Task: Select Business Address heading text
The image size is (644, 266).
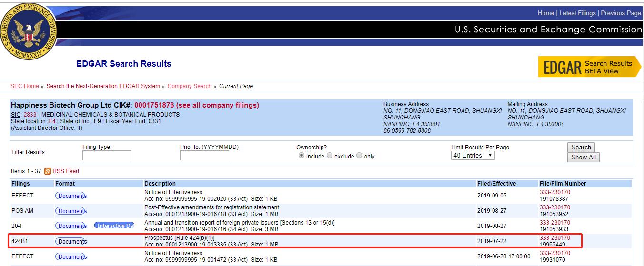Action: click(x=406, y=104)
